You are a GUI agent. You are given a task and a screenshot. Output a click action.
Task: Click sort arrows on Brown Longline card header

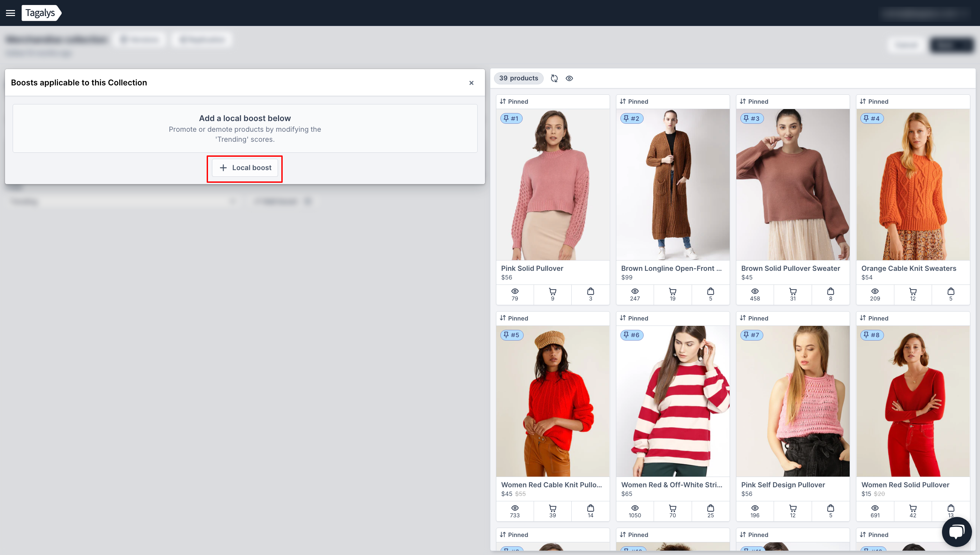pyautogui.click(x=623, y=101)
